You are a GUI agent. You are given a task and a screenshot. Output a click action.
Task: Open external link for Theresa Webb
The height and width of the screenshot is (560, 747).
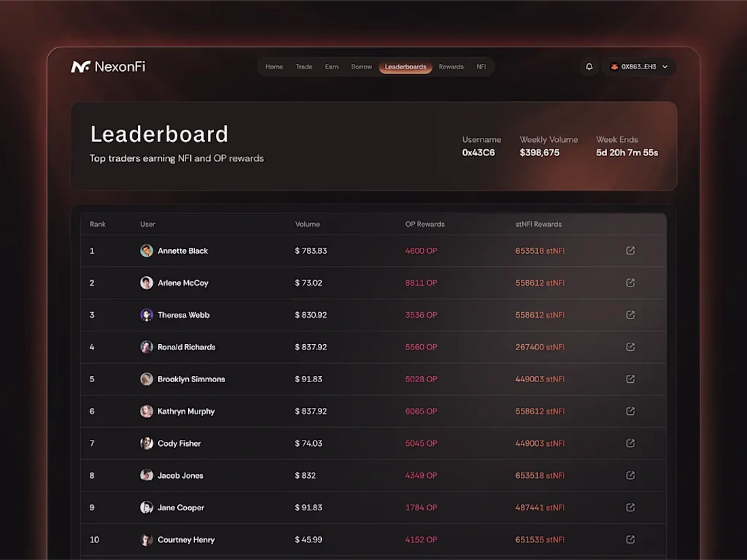coord(630,315)
